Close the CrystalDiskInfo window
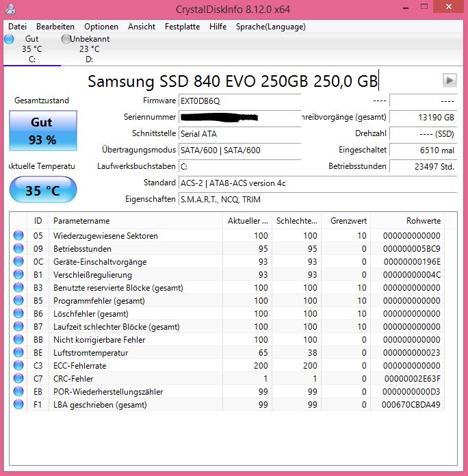This screenshot has width=468, height=476. click(x=449, y=7)
